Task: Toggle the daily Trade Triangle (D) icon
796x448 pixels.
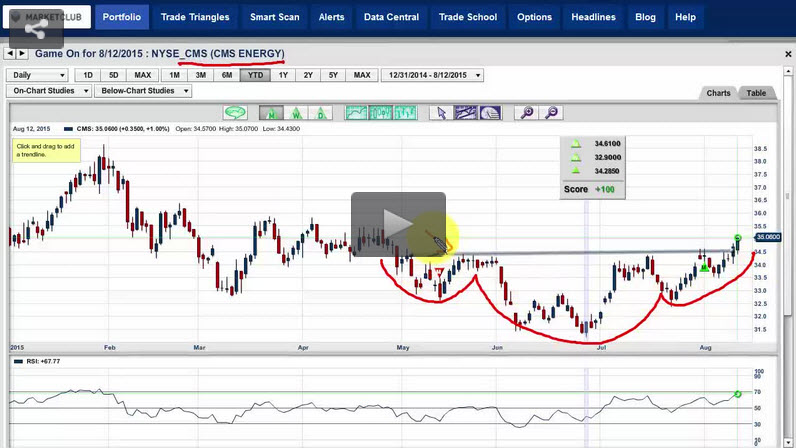Action: (x=320, y=113)
